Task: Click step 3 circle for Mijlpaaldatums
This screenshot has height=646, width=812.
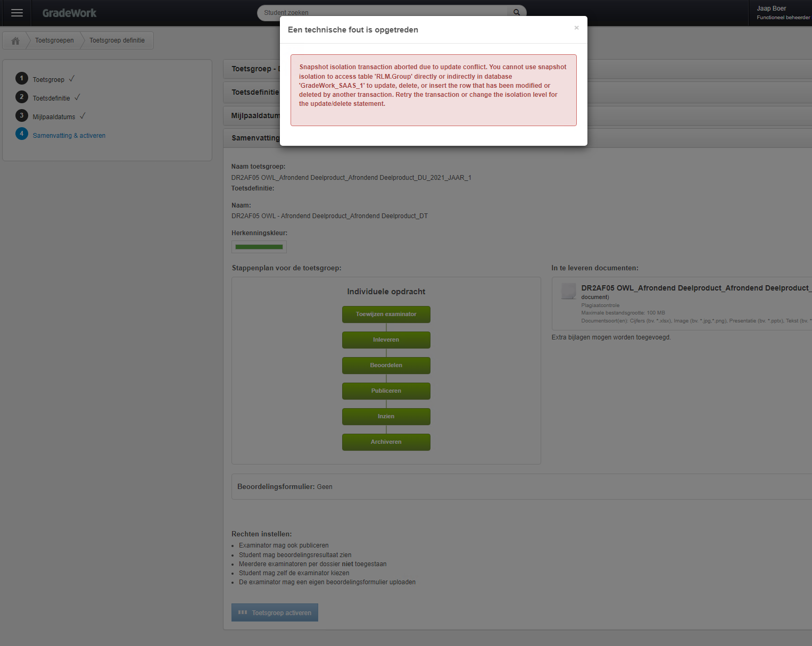Action: pyautogui.click(x=21, y=115)
